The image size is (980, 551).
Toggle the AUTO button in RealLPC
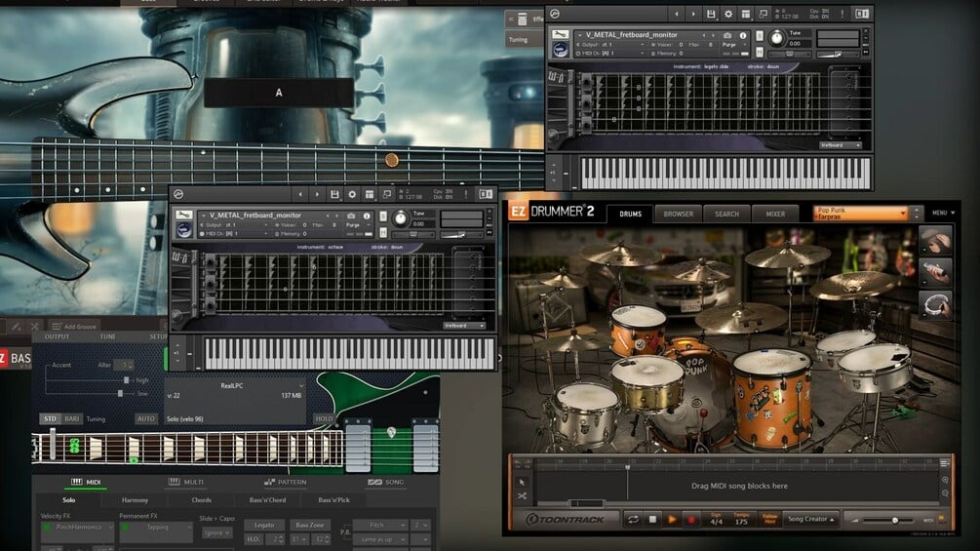click(x=145, y=418)
